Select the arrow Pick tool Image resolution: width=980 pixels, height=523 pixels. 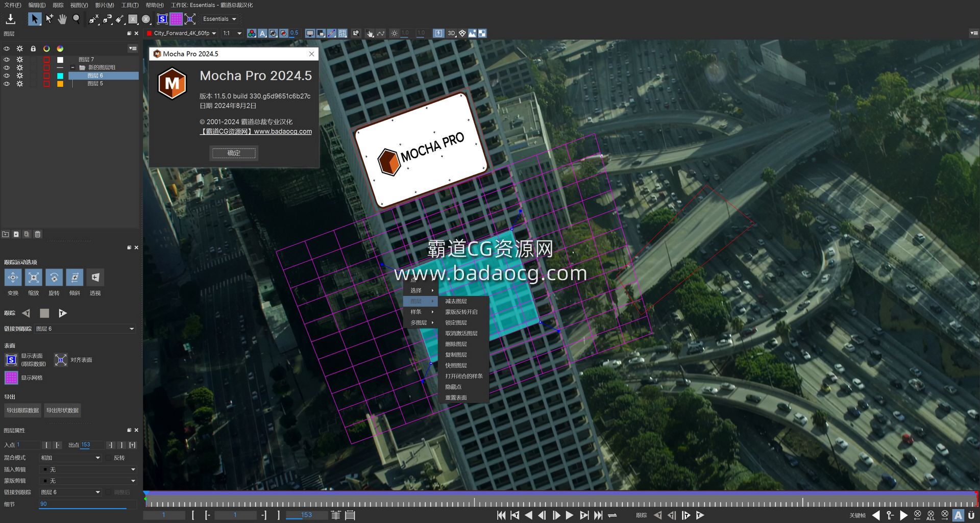(34, 19)
